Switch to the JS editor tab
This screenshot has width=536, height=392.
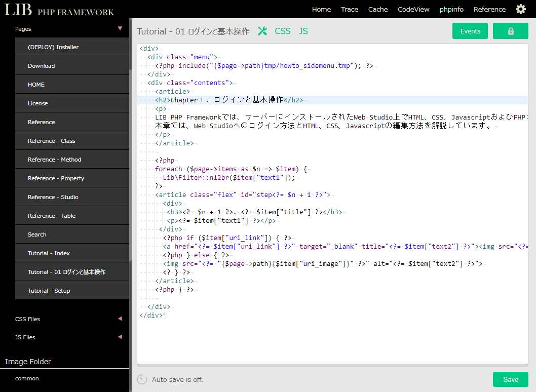[x=303, y=31]
